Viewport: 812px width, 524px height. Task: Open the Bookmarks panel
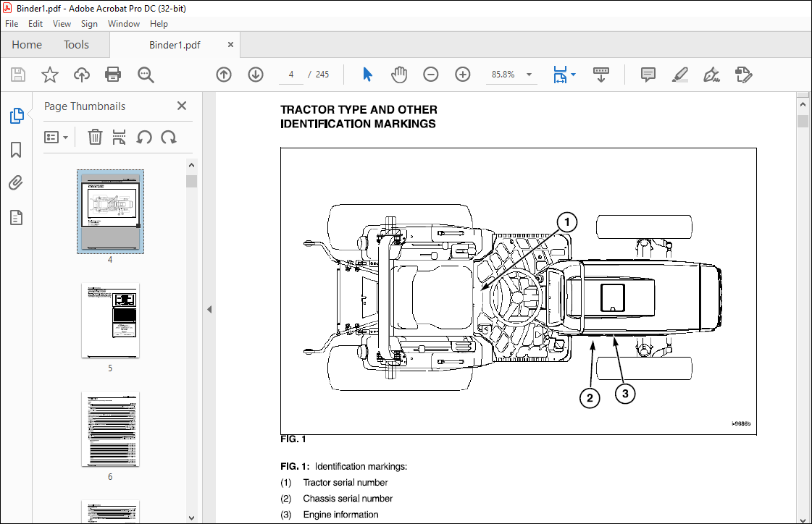coord(16,150)
